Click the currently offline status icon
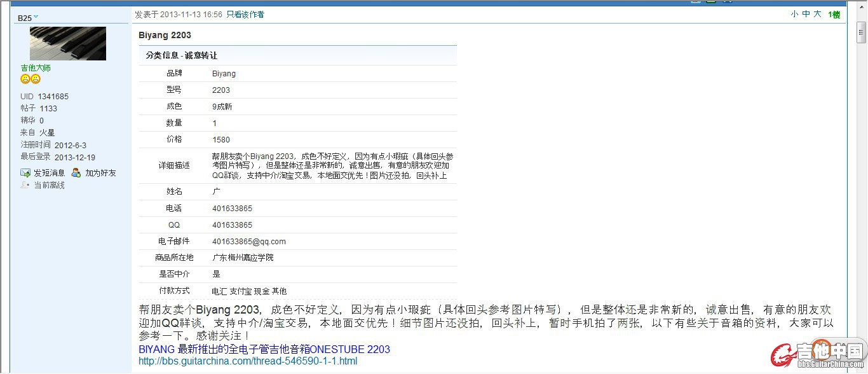This screenshot has width=868, height=374. 25,185
